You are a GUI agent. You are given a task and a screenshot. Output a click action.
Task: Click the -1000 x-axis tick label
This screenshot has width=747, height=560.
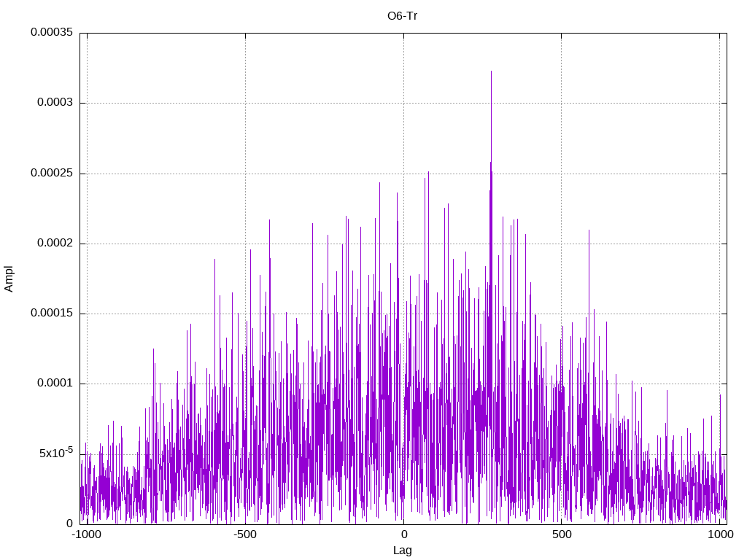pyautogui.click(x=86, y=534)
